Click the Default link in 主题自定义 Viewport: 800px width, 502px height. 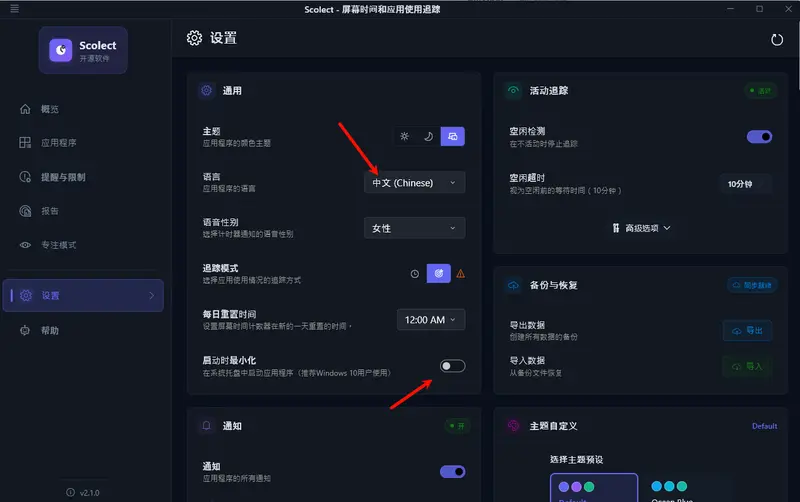(x=764, y=425)
